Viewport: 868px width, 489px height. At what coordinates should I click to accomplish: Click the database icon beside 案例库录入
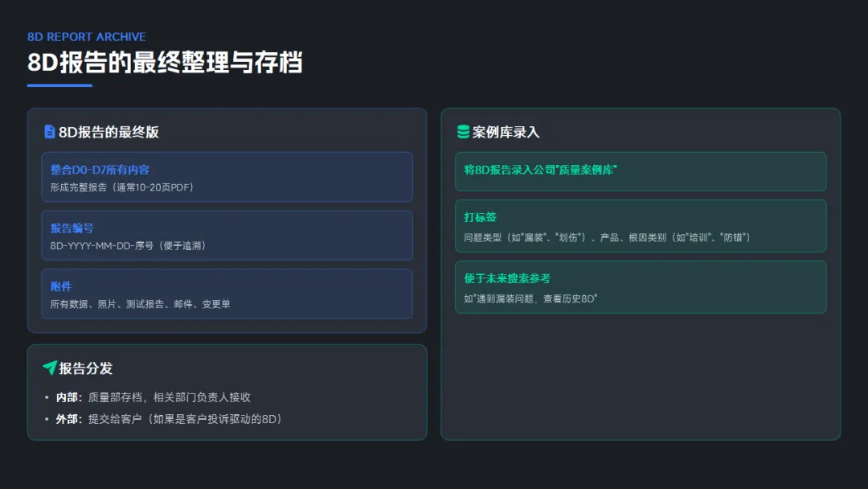(x=463, y=132)
